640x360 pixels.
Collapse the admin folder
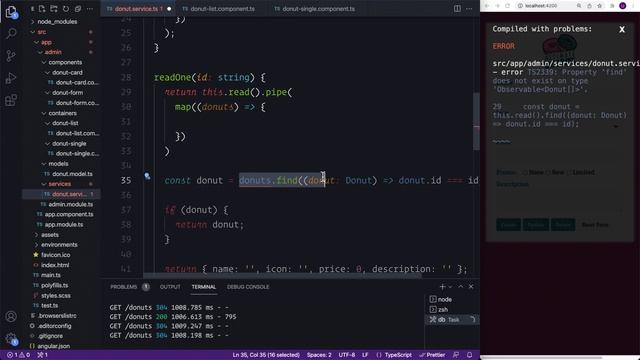tap(53, 52)
